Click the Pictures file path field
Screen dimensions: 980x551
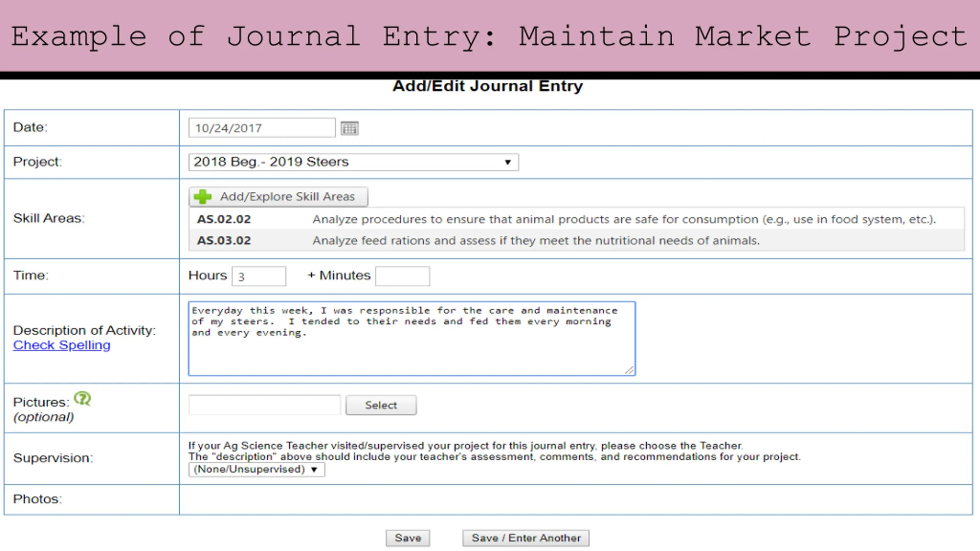click(x=265, y=405)
